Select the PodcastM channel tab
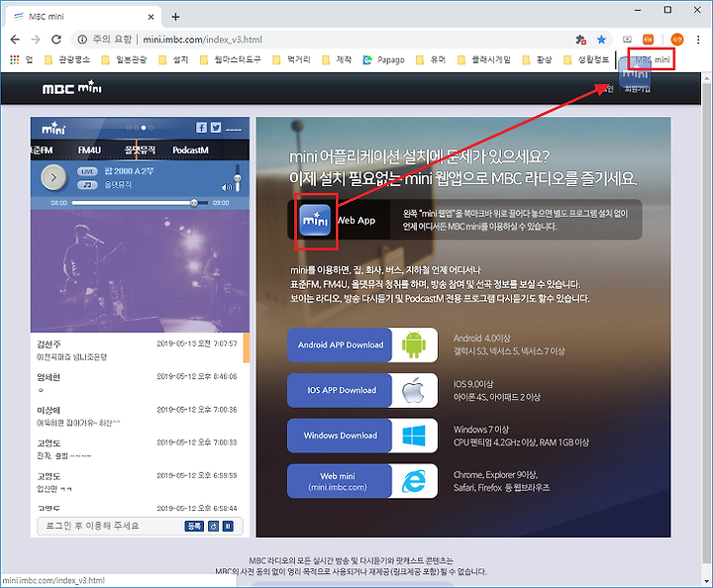Image resolution: width=713 pixels, height=588 pixels. (190, 149)
